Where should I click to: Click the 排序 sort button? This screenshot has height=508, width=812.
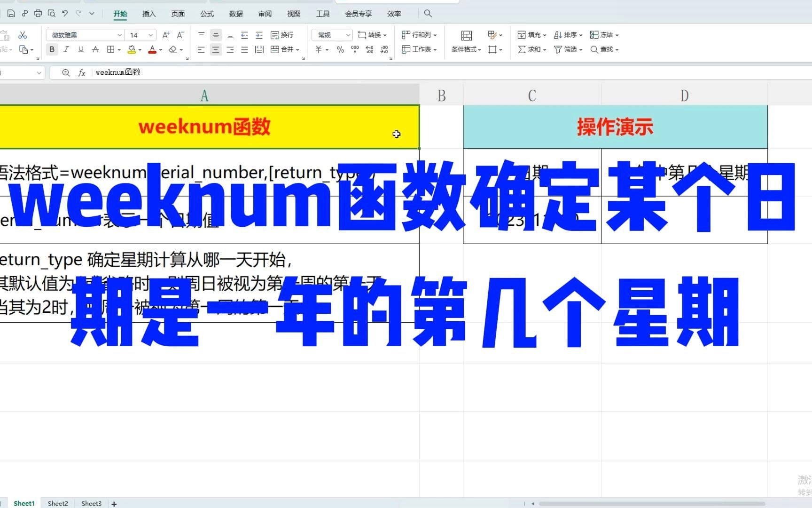coord(568,35)
